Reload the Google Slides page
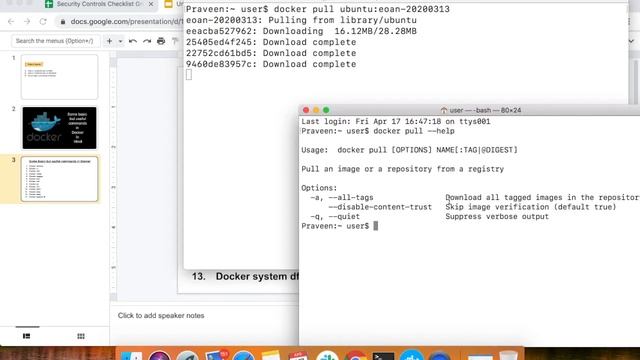Image resolution: width=640 pixels, height=360 pixels. click(43, 22)
